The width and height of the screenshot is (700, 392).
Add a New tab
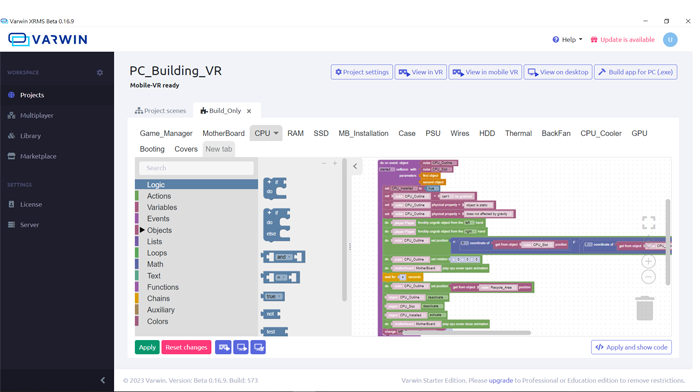coord(218,149)
